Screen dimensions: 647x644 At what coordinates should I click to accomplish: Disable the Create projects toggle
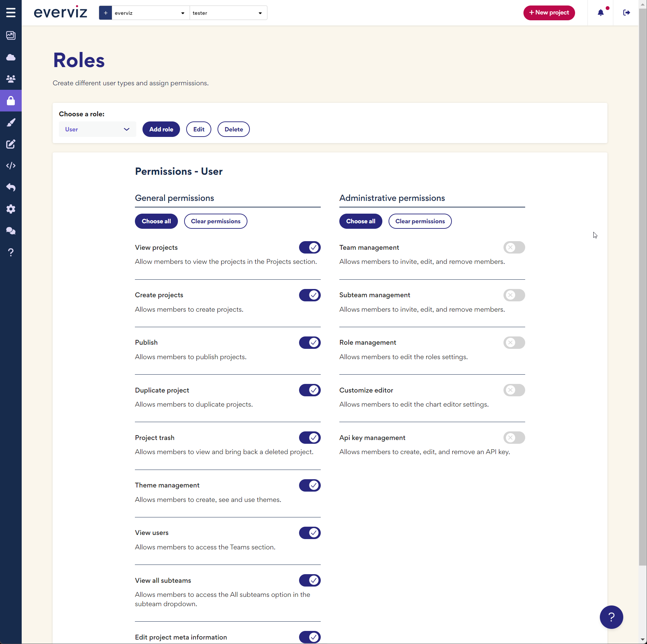[310, 295]
